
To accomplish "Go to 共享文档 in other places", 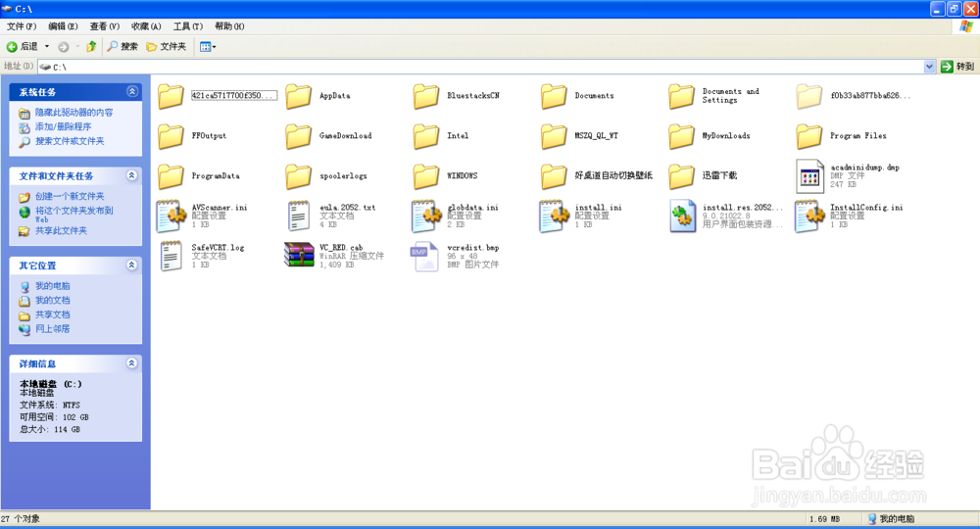I will pos(52,314).
